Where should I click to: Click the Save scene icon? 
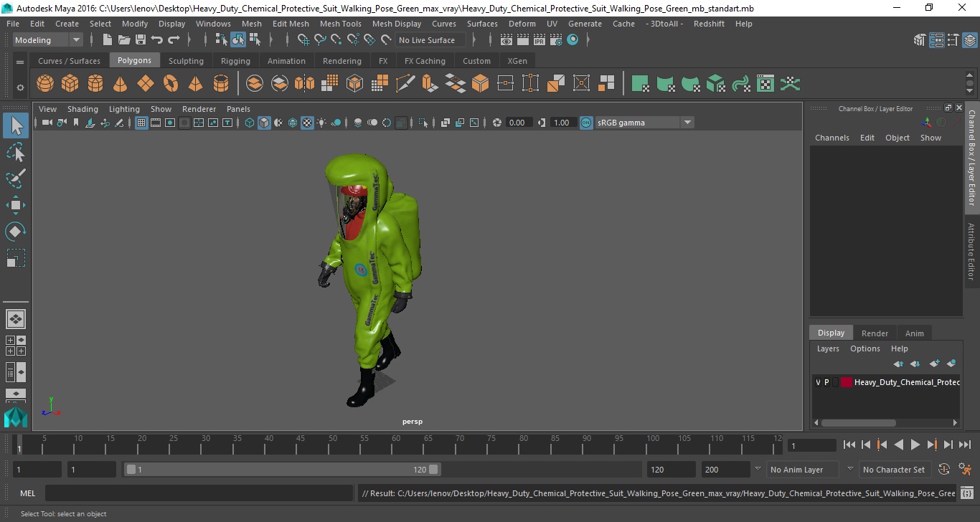pyautogui.click(x=141, y=40)
